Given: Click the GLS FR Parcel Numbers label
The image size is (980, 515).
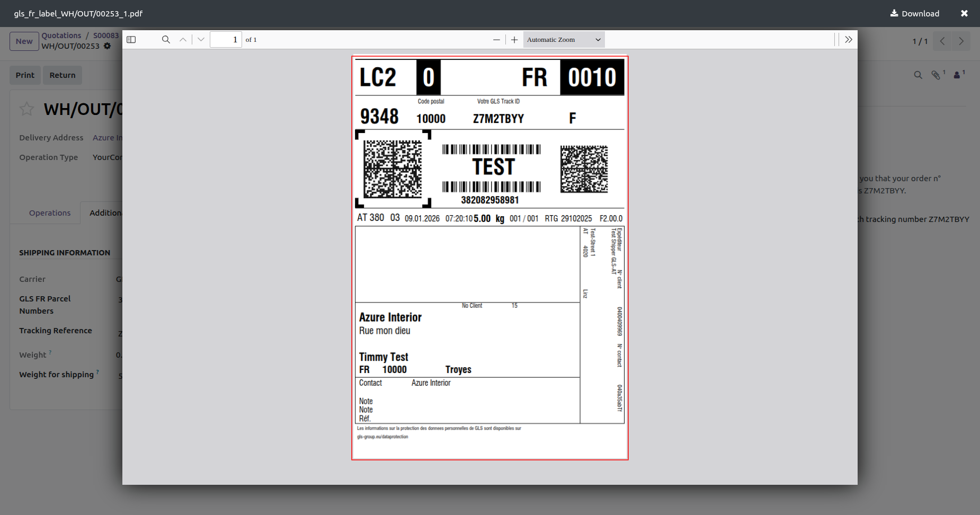Looking at the screenshot, I should (x=45, y=305).
